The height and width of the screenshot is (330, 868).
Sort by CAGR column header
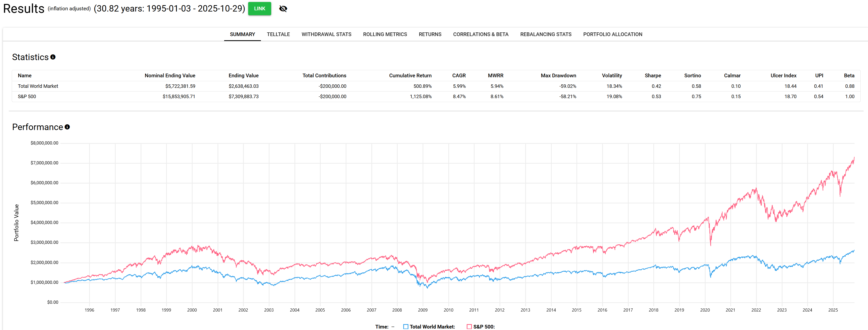tap(459, 76)
